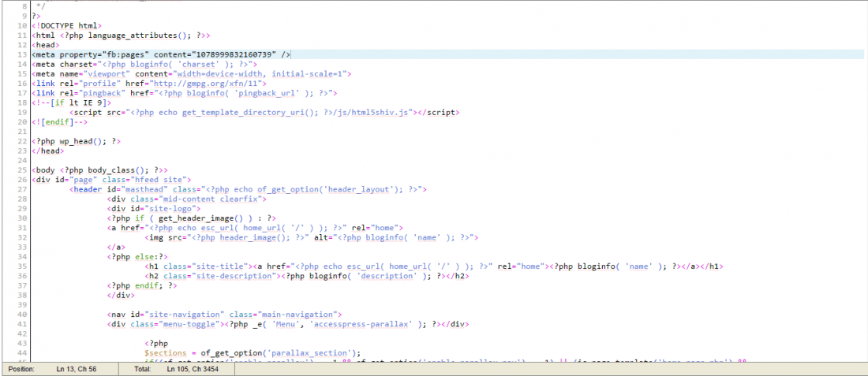Click the "Ln 13, Ch 56" position value
868x376 pixels.
[75, 368]
